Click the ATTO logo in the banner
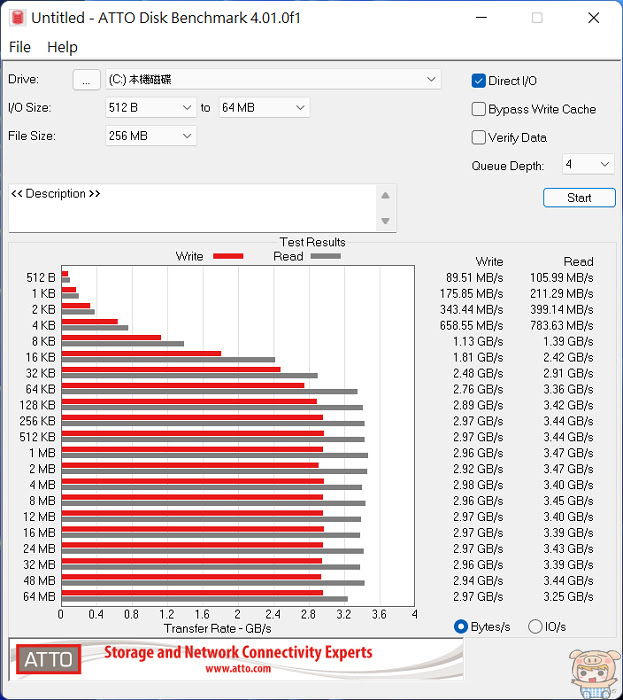This screenshot has width=623, height=700. click(x=49, y=659)
